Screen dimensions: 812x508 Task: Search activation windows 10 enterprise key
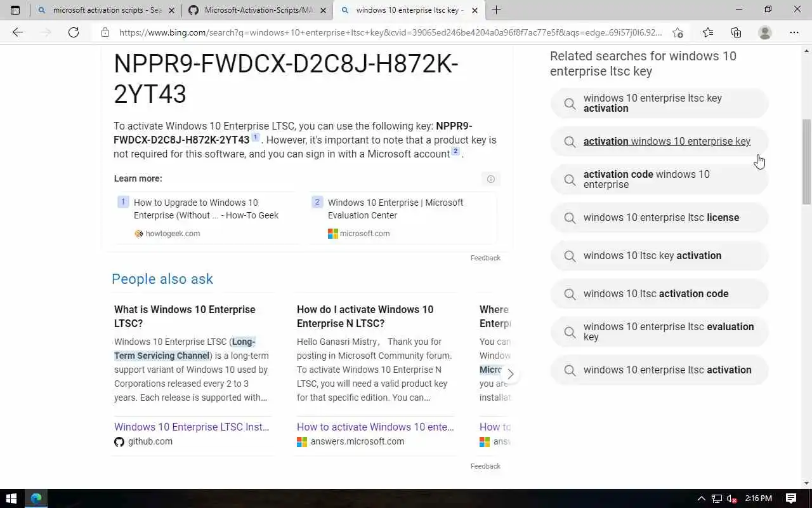659,141
